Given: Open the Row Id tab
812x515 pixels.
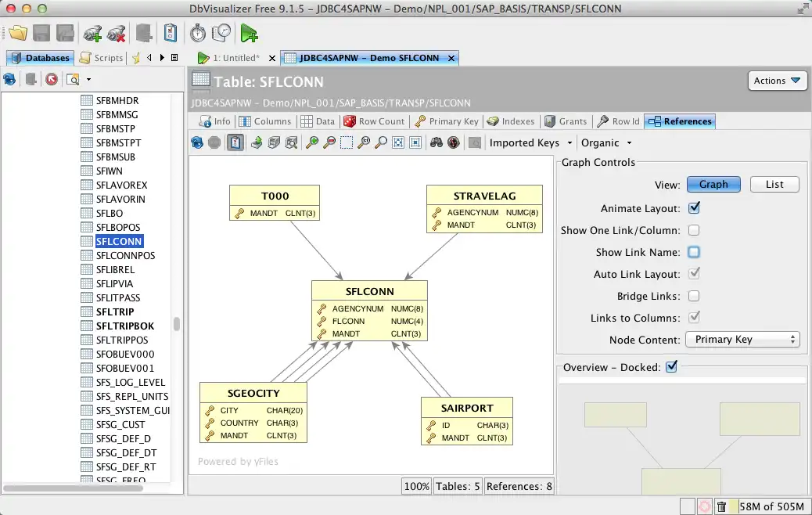Looking at the screenshot, I should (x=618, y=121).
